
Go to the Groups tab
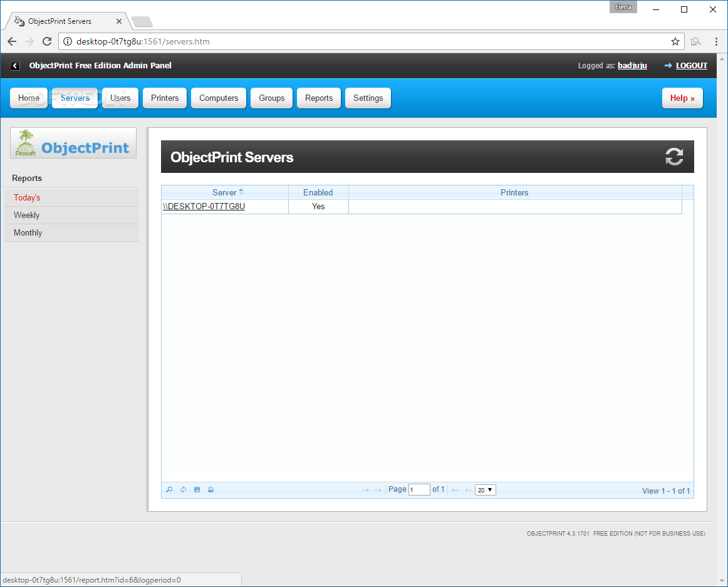coord(272,98)
